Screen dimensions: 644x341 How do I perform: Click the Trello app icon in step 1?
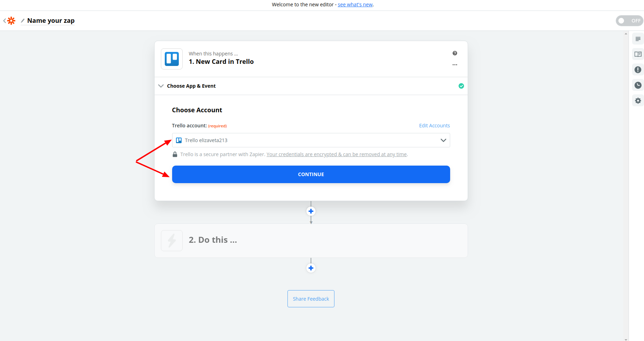pyautogui.click(x=172, y=59)
